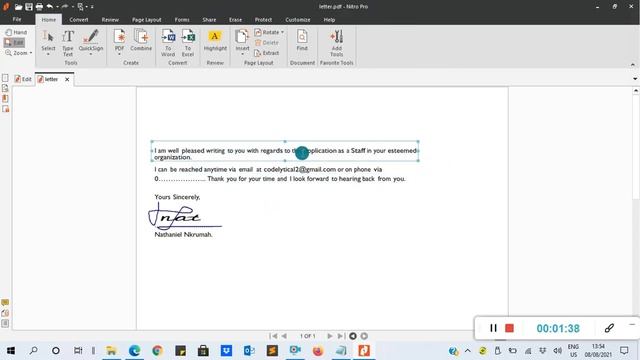Image resolution: width=640 pixels, height=360 pixels.
Task: Open document tabs list dropdown arrow
Action: (x=635, y=79)
